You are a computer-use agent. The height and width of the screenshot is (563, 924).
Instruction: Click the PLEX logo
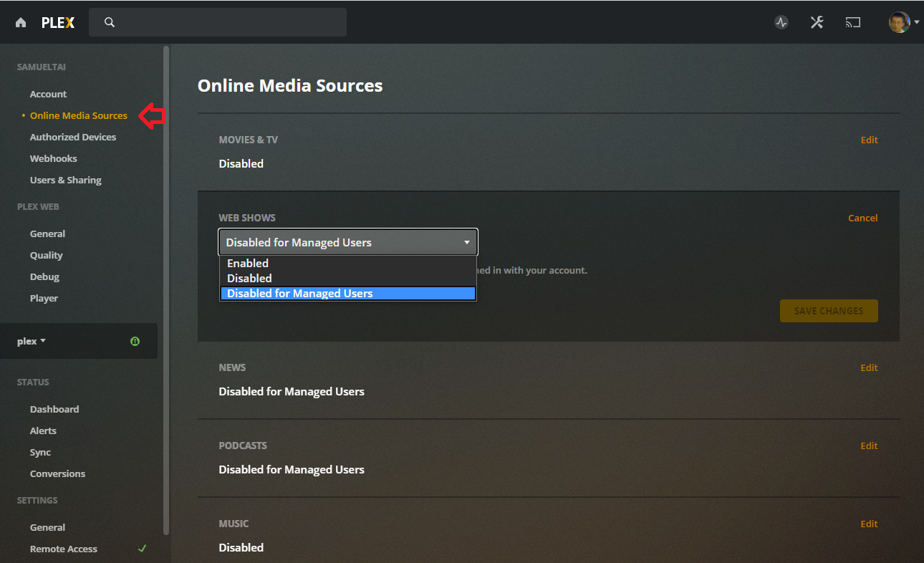57,22
